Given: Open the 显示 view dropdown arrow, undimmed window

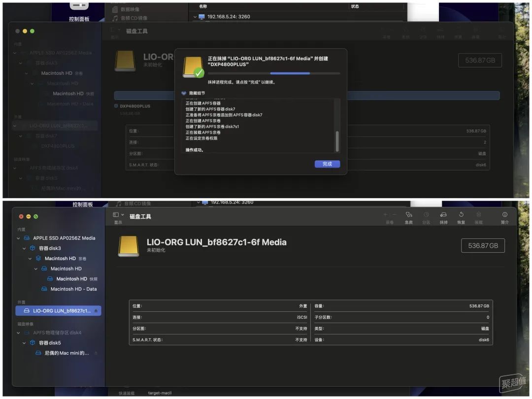Looking at the screenshot, I should pyautogui.click(x=123, y=214).
